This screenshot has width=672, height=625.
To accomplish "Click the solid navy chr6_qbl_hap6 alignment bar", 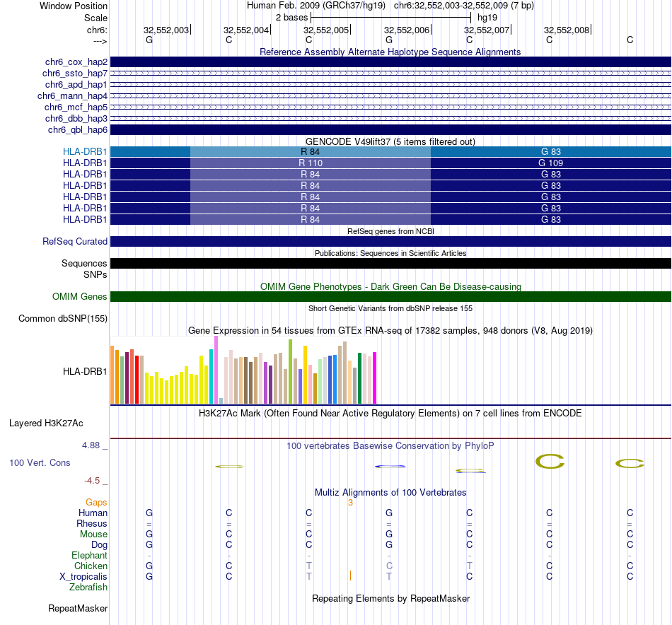I will pyautogui.click(x=390, y=130).
